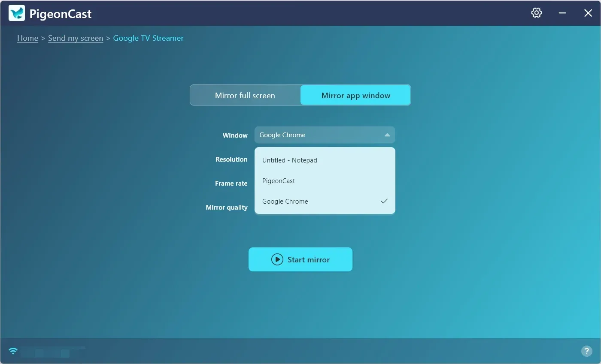Screen dimensions: 601x364
Task: Go to Home via the breadcrumb
Action: (27, 38)
